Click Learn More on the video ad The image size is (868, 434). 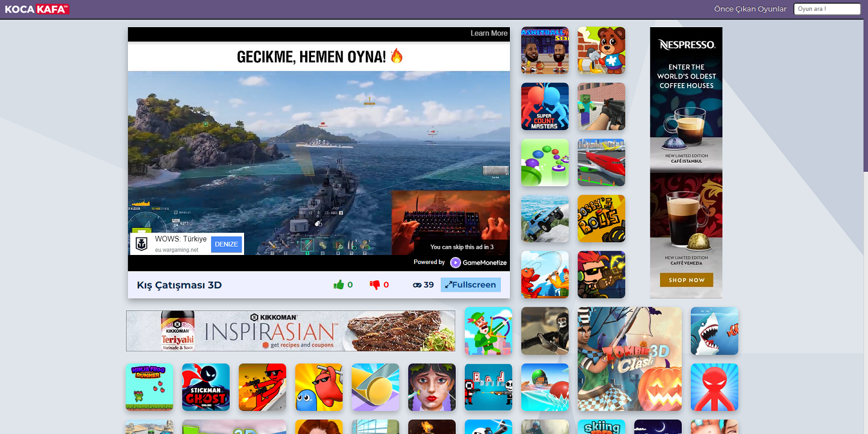tap(489, 34)
